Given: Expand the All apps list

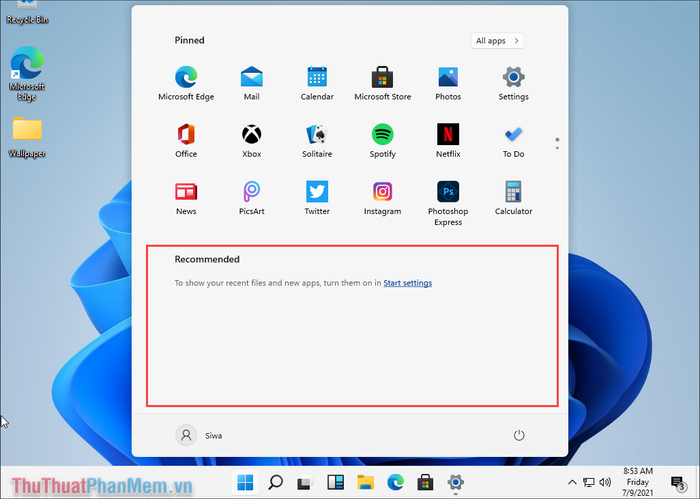Looking at the screenshot, I should click(x=498, y=41).
